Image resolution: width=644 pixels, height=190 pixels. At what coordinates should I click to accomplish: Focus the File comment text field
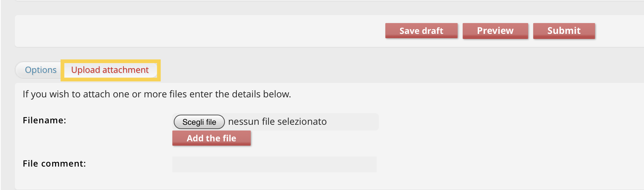click(x=274, y=164)
